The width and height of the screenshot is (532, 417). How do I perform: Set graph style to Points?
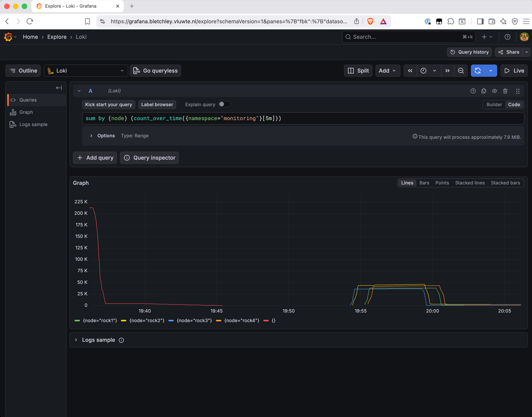coord(442,183)
